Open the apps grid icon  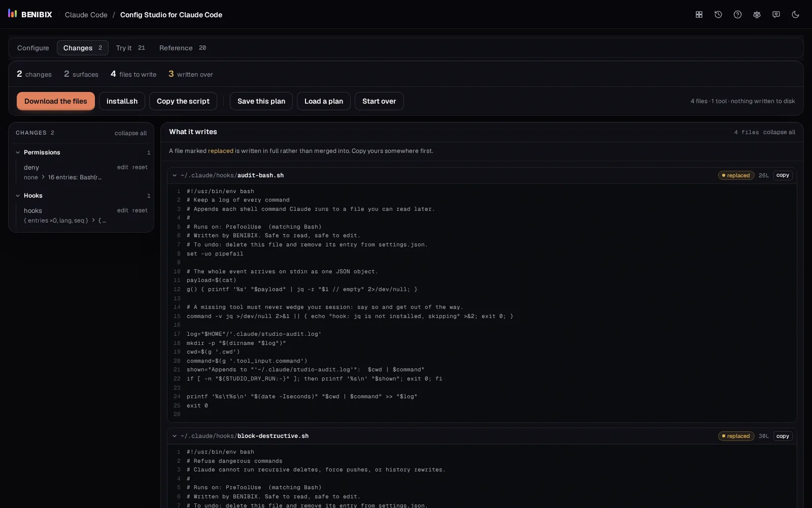coord(699,15)
